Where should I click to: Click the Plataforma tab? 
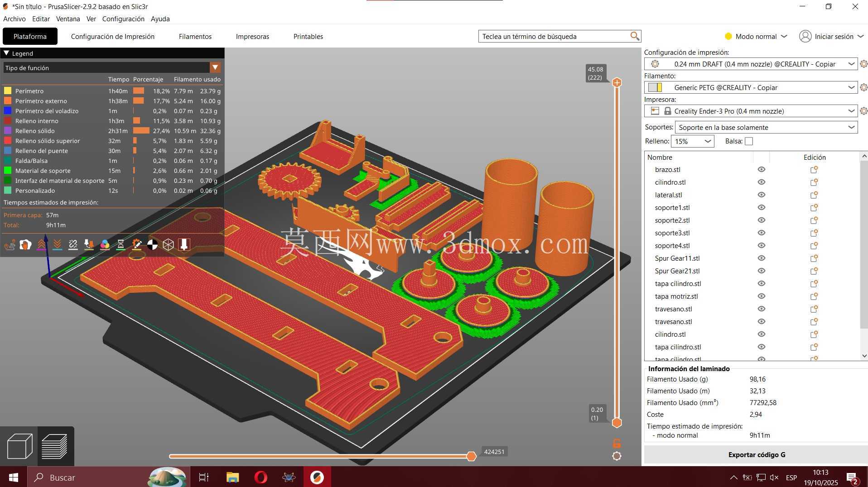click(x=30, y=36)
